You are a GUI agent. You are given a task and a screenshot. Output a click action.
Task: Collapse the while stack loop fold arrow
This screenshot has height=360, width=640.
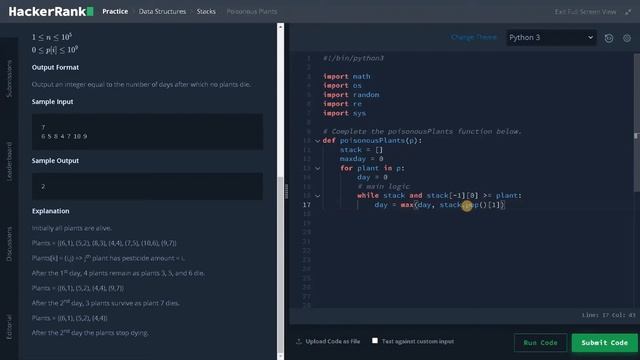[317, 196]
